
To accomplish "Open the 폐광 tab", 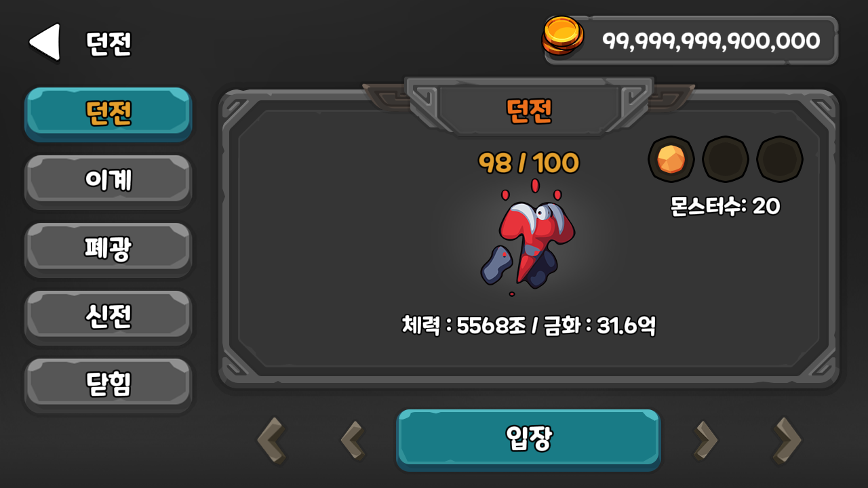I will coord(108,248).
